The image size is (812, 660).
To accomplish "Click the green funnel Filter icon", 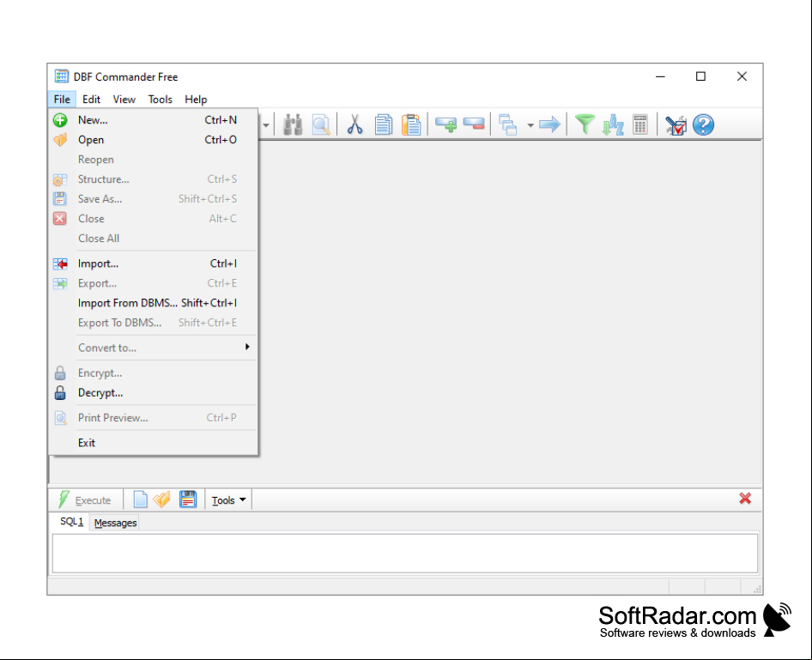I will point(585,124).
